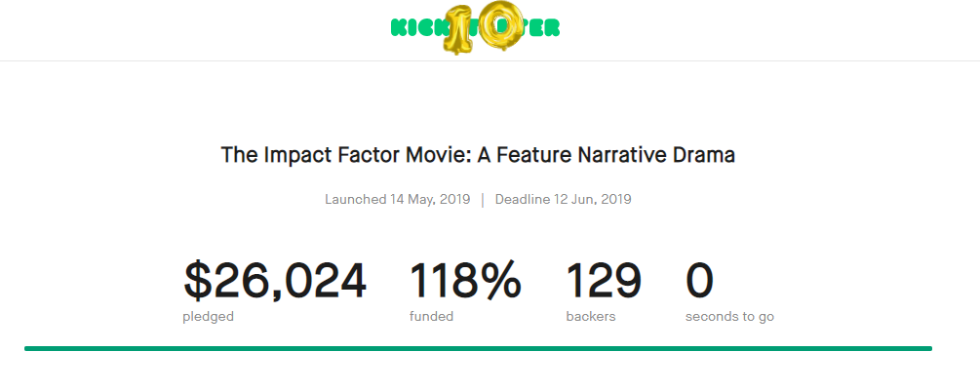This screenshot has height=391, width=980.
Task: Click the 'backers' label
Action: (591, 317)
